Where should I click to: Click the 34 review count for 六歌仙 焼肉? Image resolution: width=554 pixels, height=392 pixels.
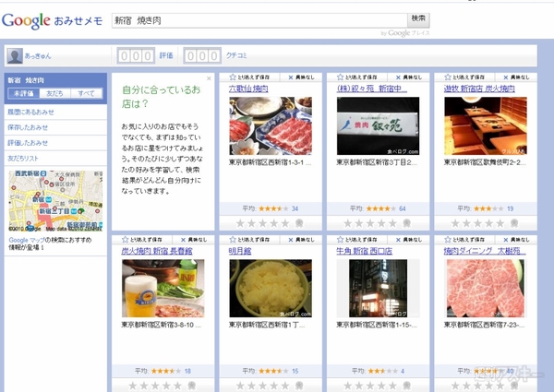pyautogui.click(x=295, y=208)
